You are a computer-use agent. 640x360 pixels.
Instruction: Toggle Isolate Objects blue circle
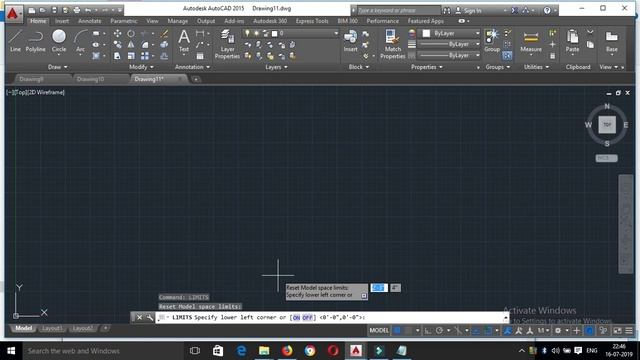click(589, 330)
